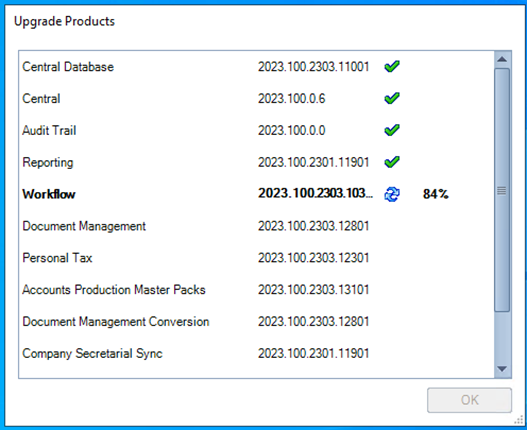
Task: Click the vertical scrollbar thumb
Action: coord(502,190)
